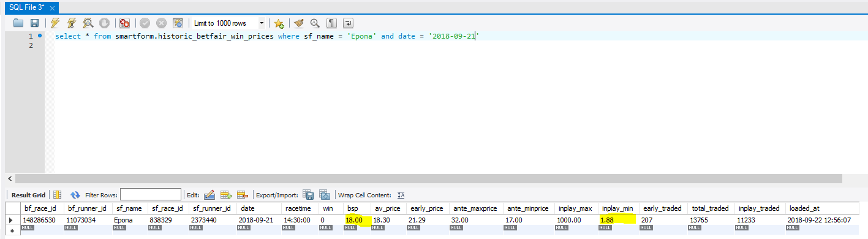Refresh result data with blue arrows
The height and width of the screenshot is (239, 868).
(75, 195)
